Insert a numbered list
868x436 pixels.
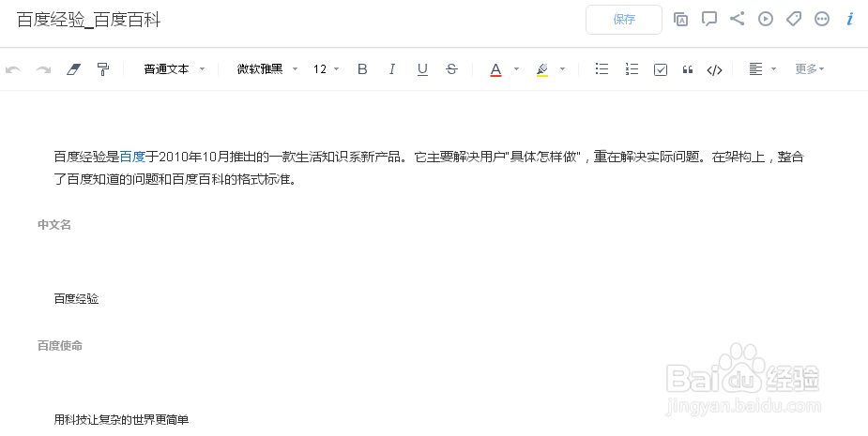[632, 69]
